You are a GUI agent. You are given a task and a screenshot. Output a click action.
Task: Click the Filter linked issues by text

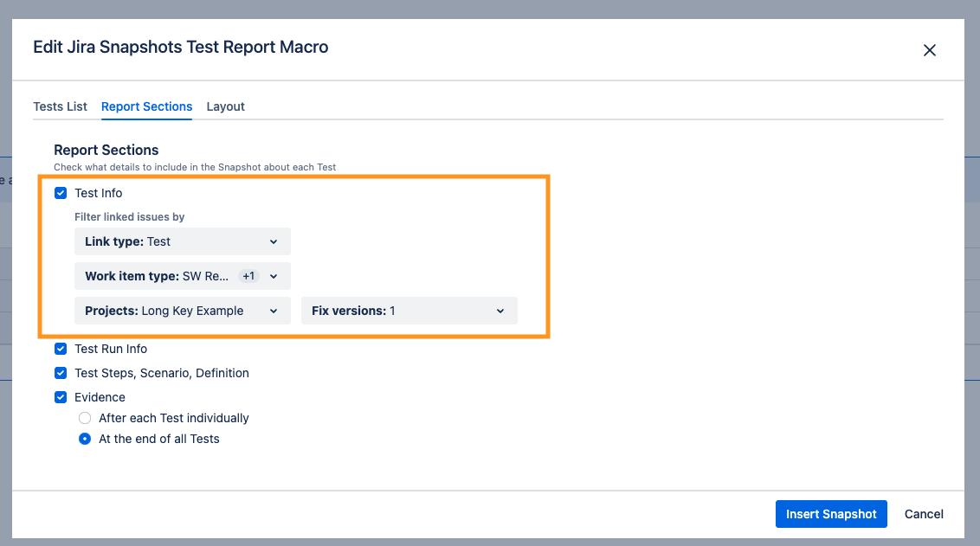coord(129,217)
